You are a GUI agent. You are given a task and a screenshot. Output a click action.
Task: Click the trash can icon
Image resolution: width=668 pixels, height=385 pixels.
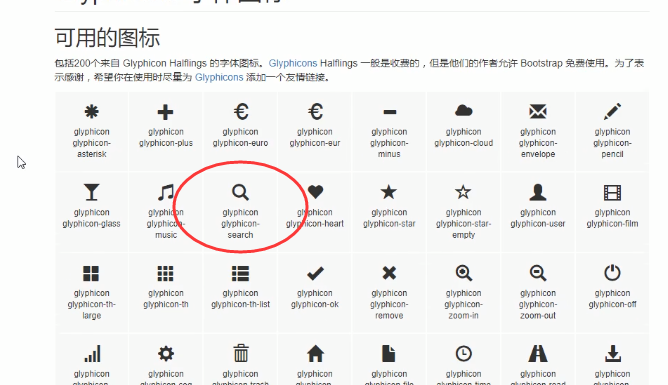pyautogui.click(x=241, y=353)
